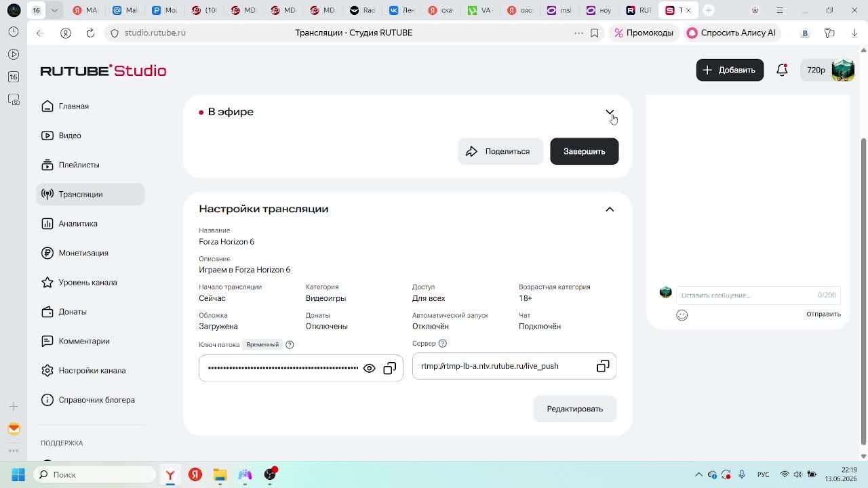Click the help icon beside Ключ потока

point(290,345)
